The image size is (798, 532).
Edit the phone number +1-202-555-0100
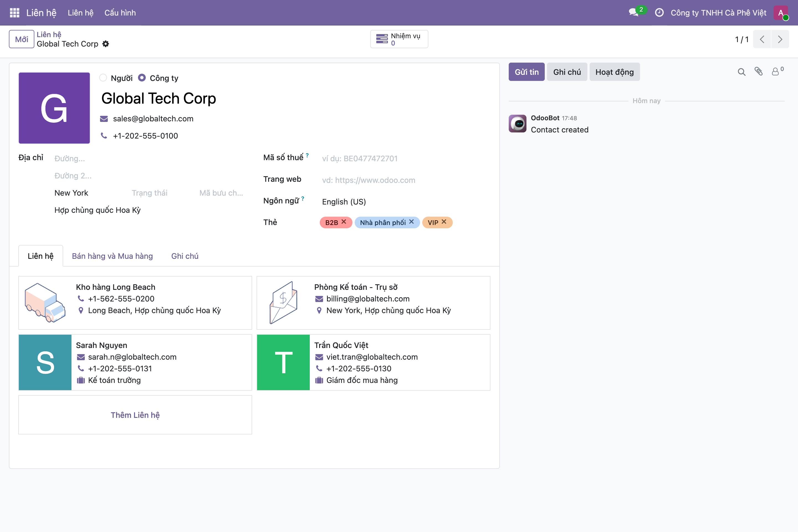click(145, 136)
